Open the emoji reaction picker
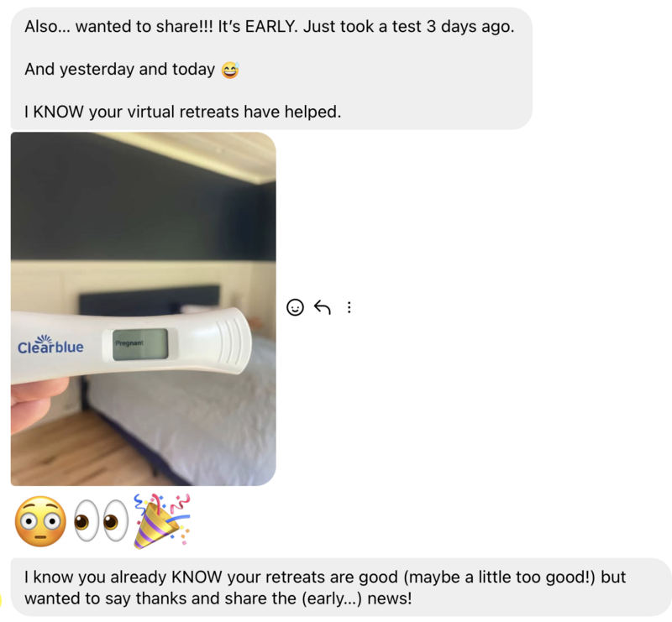 (295, 307)
